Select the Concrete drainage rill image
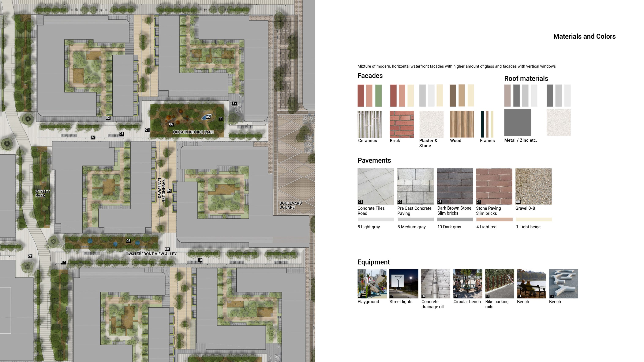The width and height of the screenshot is (644, 362). pos(435,283)
